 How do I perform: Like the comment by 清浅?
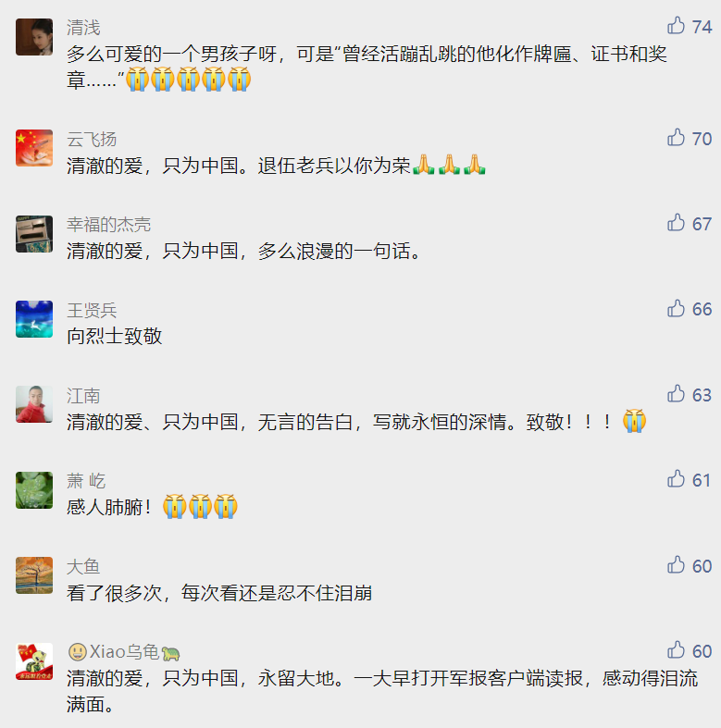(x=676, y=26)
